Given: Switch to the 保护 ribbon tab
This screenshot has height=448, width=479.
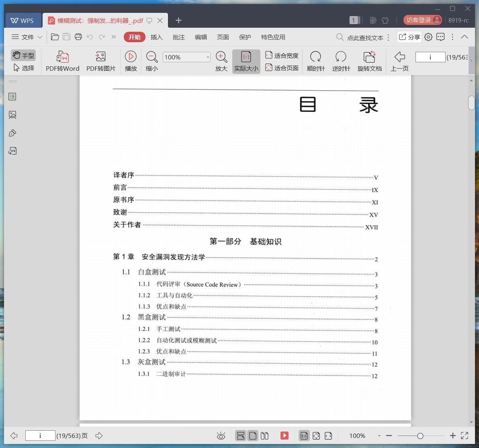Looking at the screenshot, I should pos(245,37).
